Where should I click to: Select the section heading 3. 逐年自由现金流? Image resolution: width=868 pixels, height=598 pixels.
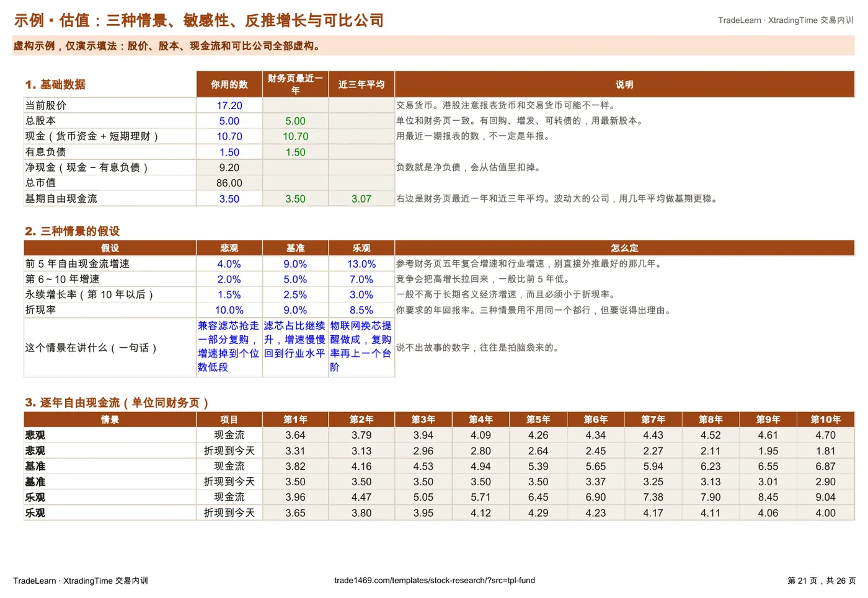pos(117,403)
